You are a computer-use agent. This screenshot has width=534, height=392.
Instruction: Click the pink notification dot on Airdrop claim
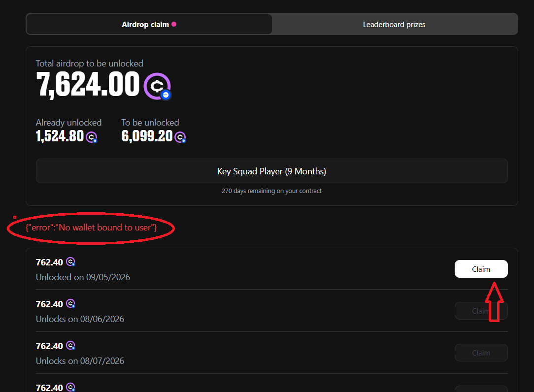tap(174, 24)
